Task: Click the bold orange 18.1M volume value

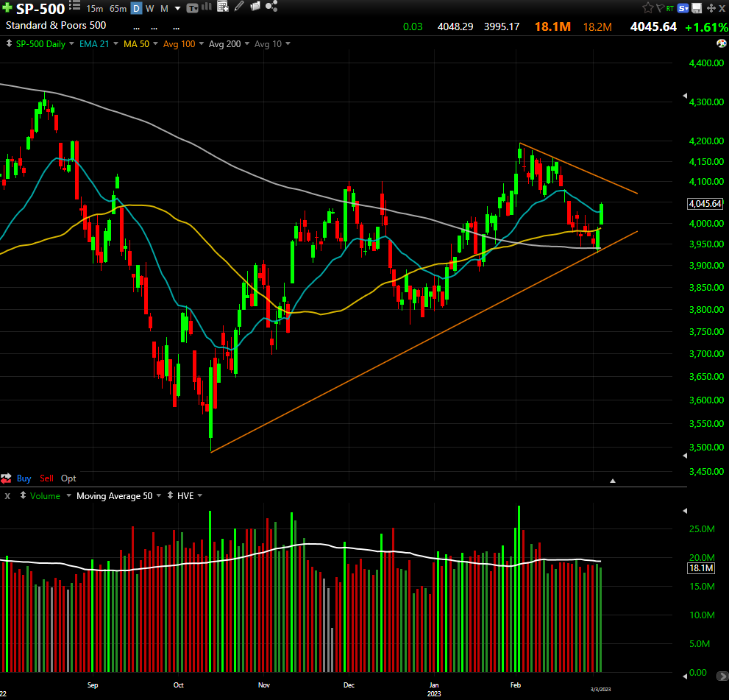Action: pos(552,26)
